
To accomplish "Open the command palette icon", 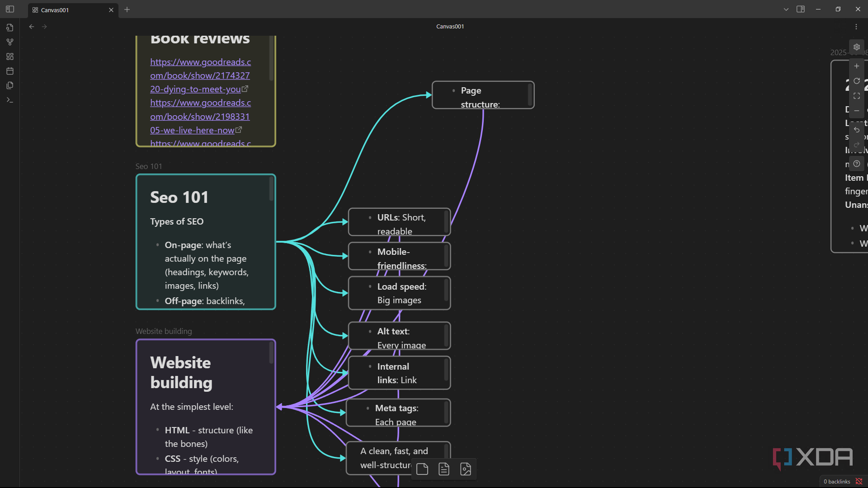I will click(x=10, y=100).
